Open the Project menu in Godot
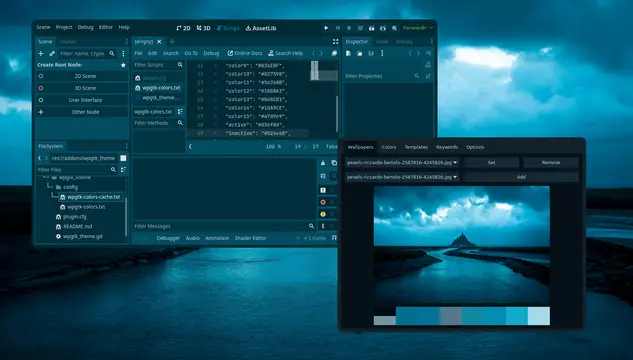This screenshot has height=360, width=633. point(64,27)
